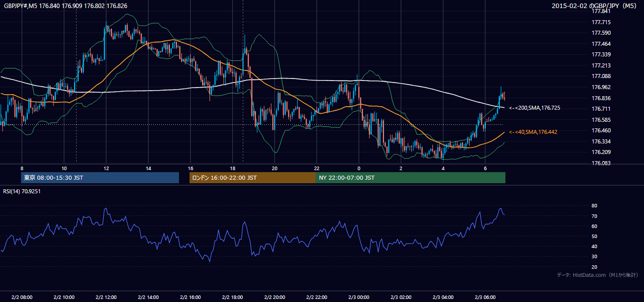
Task: Click the 2/2 18:00 date label
Action: coord(232,297)
